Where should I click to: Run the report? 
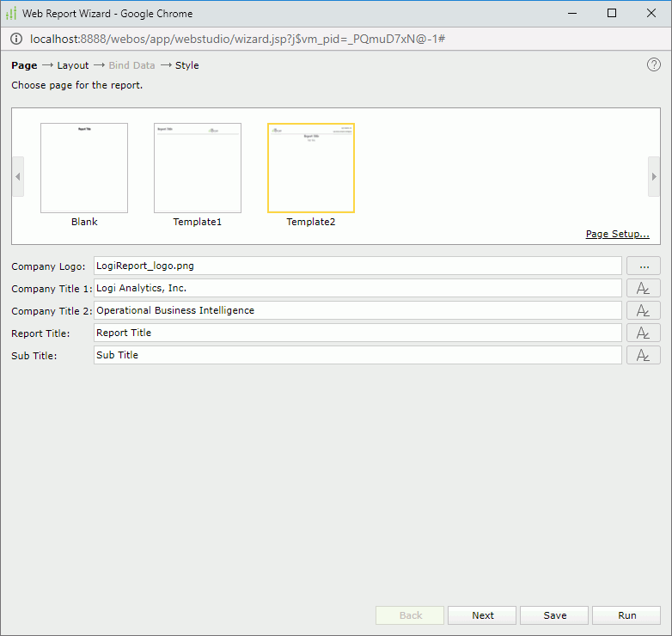(626, 615)
